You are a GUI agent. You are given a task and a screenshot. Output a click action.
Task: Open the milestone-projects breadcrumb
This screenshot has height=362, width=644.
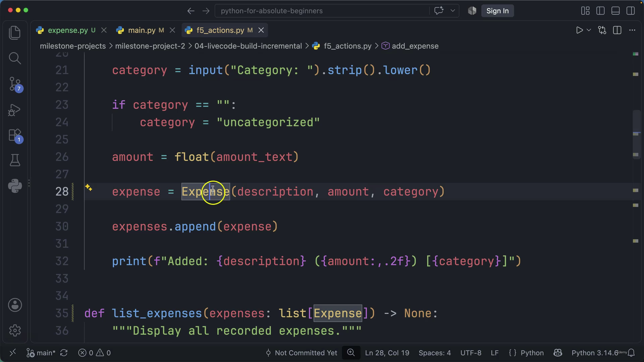tap(73, 46)
